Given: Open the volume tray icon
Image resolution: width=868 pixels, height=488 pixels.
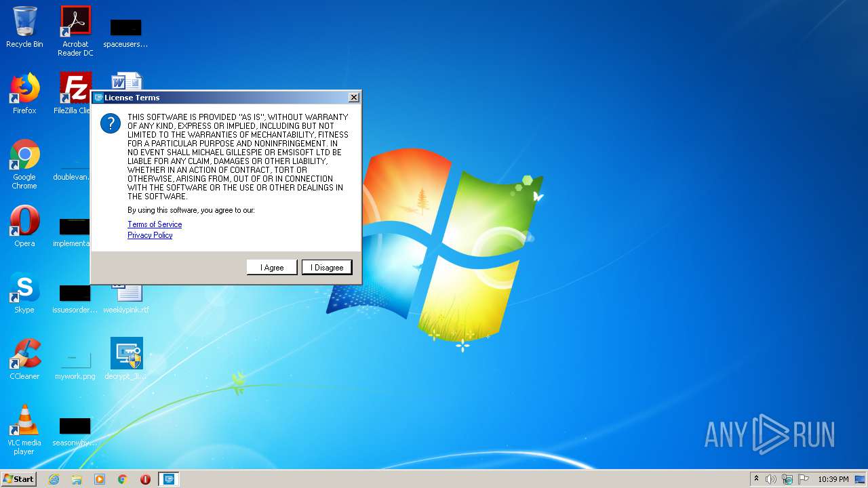Looking at the screenshot, I should [771, 479].
